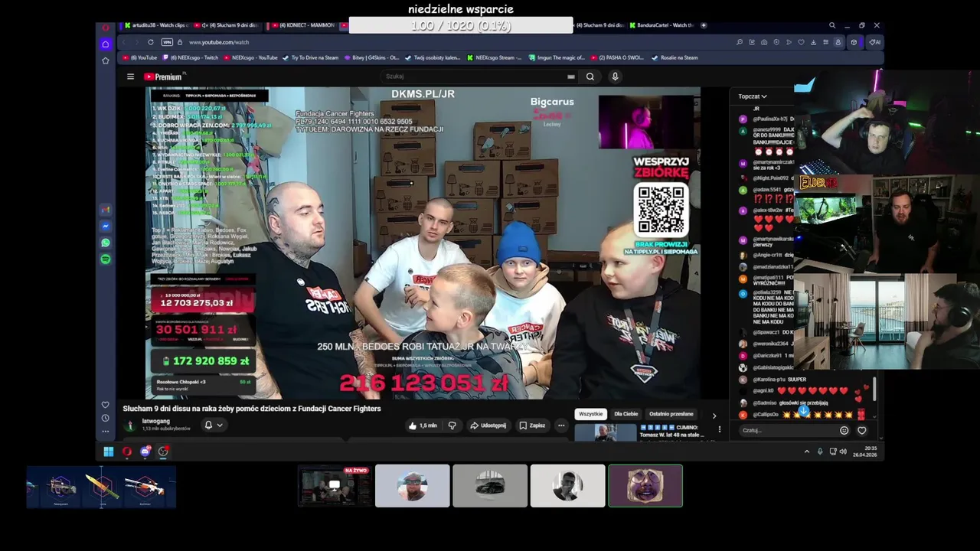The height and width of the screenshot is (551, 980).
Task: Click the YouTube 'Szukaj' search field
Action: (475, 77)
